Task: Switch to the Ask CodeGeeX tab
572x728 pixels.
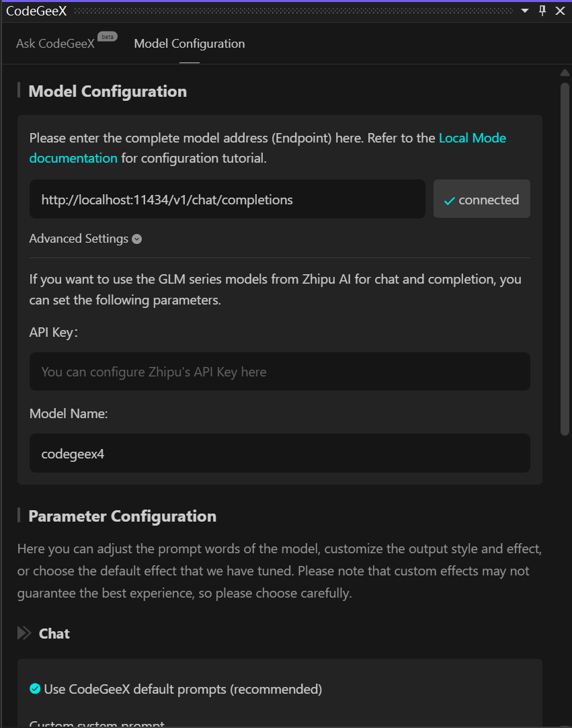Action: point(55,44)
